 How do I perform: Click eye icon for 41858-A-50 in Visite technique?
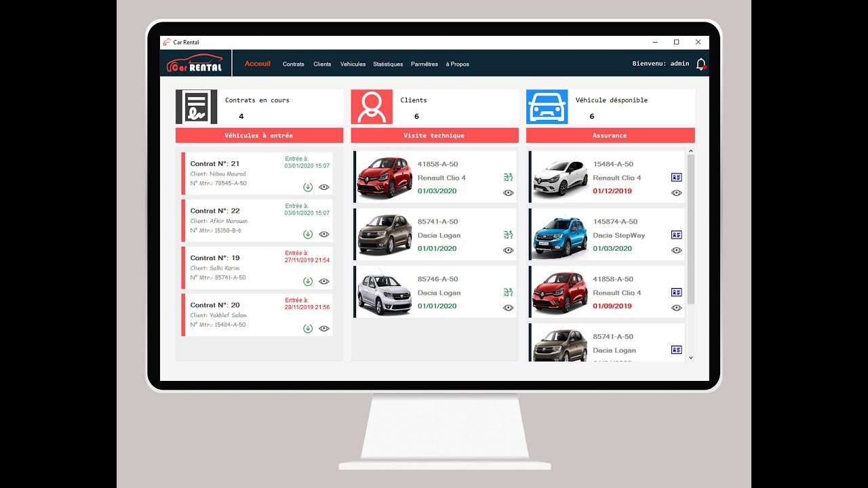click(508, 193)
